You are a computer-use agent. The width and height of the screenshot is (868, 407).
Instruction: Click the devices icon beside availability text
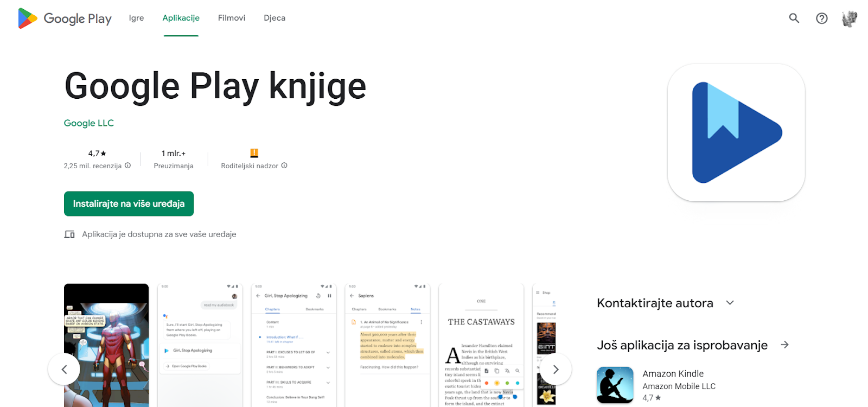pyautogui.click(x=69, y=234)
